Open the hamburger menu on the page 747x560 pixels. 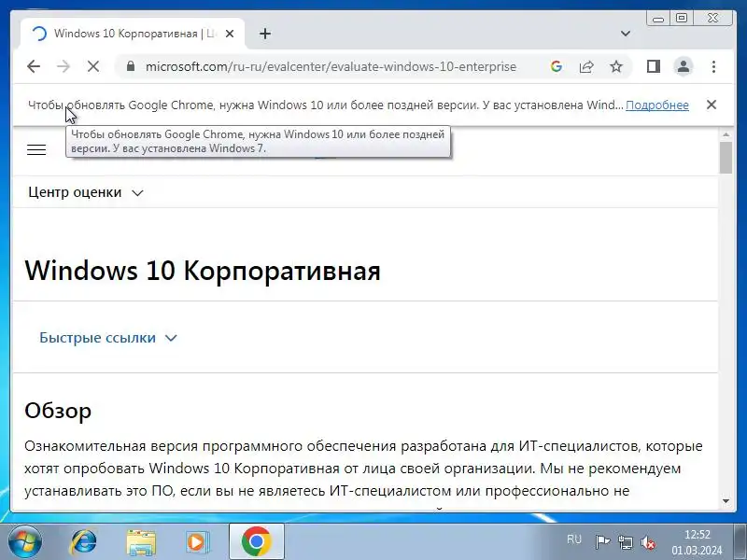tap(36, 150)
